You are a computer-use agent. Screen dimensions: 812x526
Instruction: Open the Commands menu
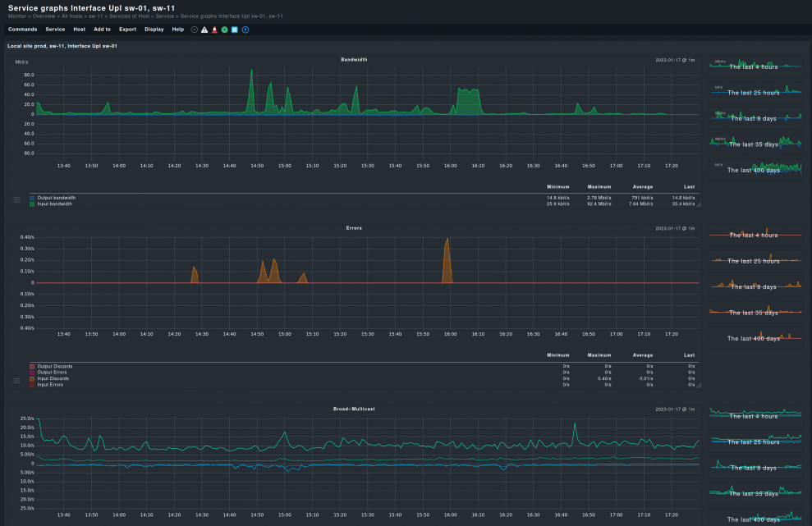(22, 30)
